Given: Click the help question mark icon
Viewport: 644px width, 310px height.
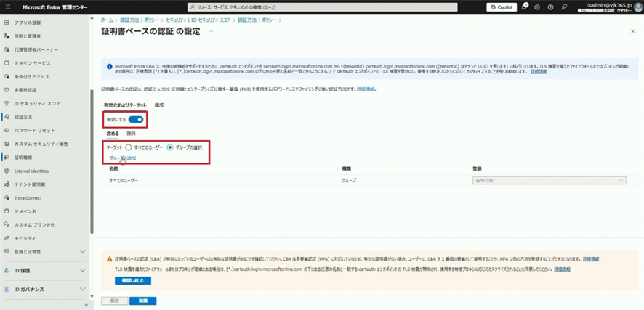Looking at the screenshot, I should pyautogui.click(x=551, y=7).
